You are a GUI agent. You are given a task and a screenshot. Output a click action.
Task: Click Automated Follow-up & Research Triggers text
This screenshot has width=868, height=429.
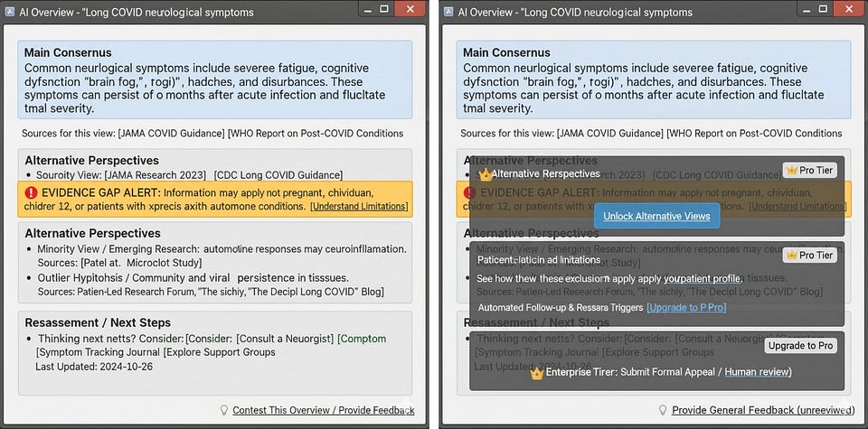[x=561, y=307]
